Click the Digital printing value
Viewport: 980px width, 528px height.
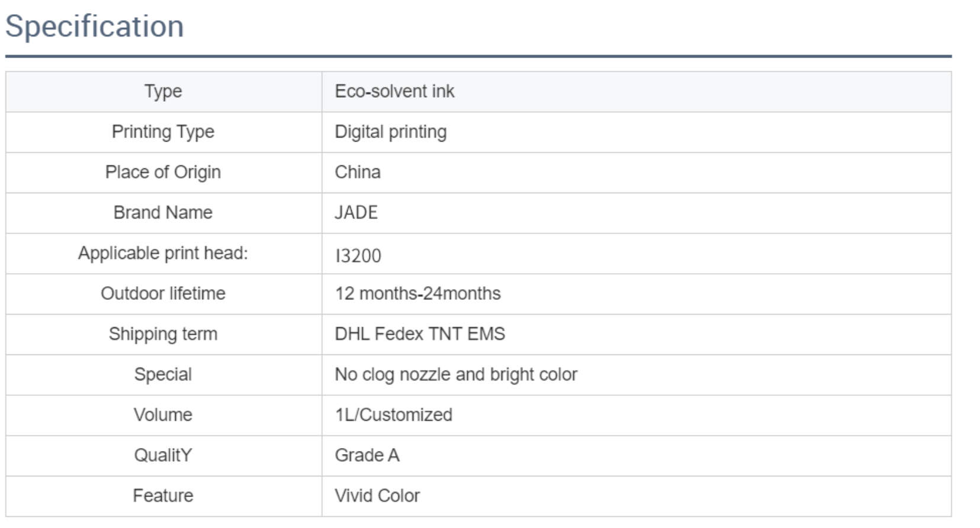point(391,132)
